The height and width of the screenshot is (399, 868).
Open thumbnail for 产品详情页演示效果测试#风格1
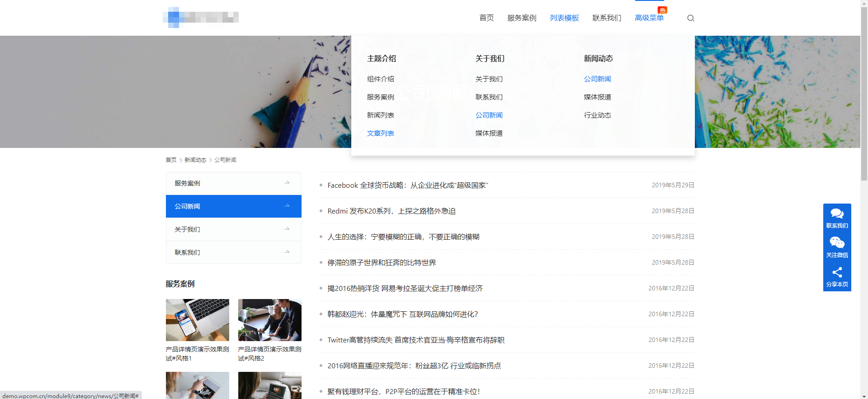(x=198, y=320)
